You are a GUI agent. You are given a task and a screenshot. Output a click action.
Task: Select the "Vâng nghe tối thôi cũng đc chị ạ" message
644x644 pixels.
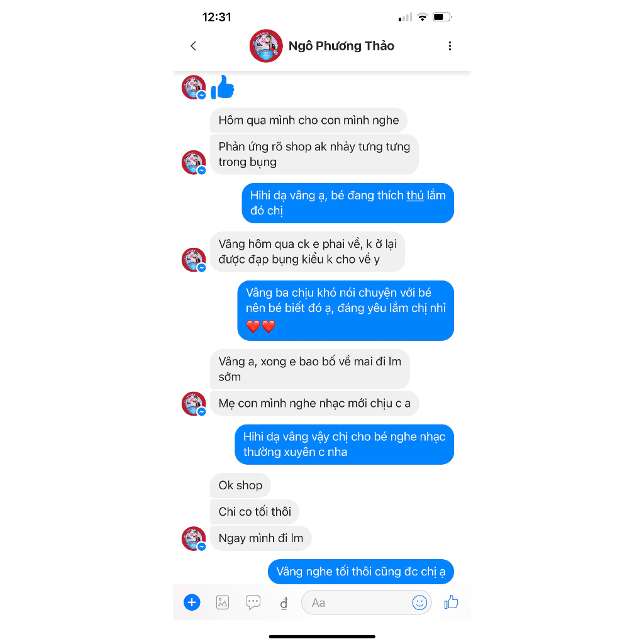point(360,571)
